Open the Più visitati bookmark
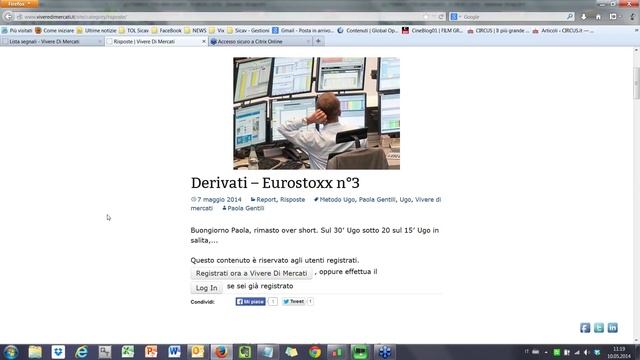Viewport: 640px width, 360px height. point(17,31)
